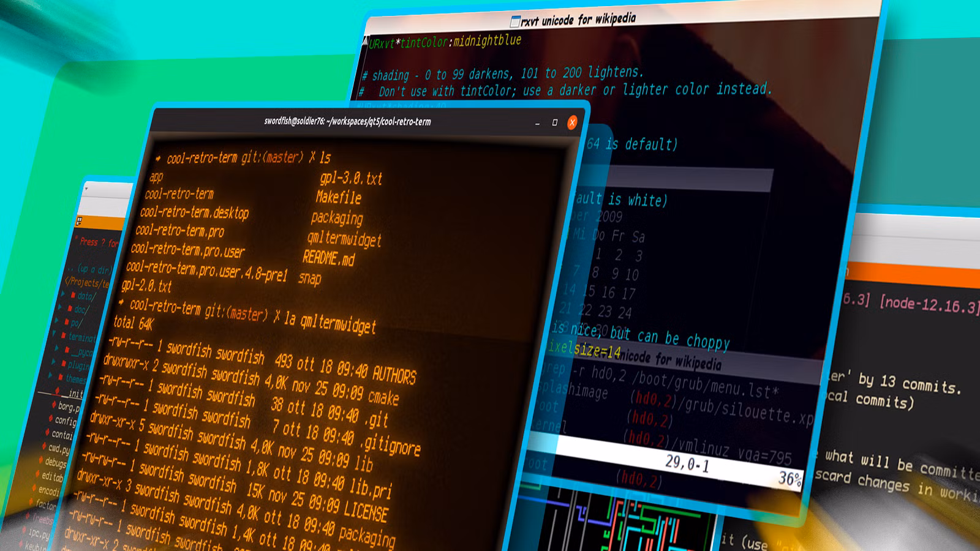Click the red diamond icon beside config
Viewport: 980px width, 551px height.
tap(51, 419)
